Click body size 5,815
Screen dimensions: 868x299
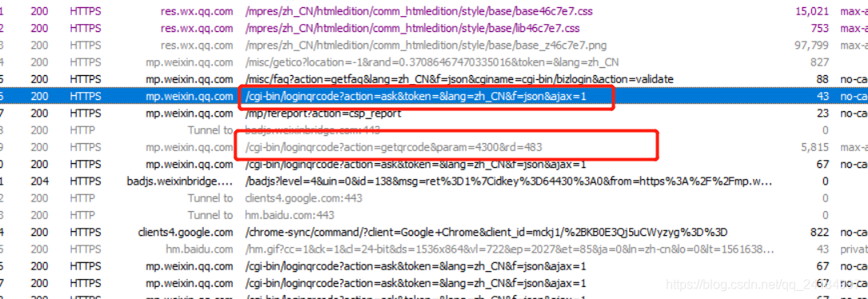[x=815, y=148]
